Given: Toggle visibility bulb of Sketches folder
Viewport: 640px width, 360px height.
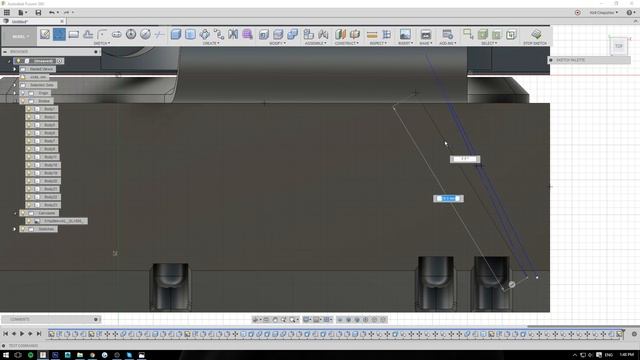Looking at the screenshot, I should (x=23, y=229).
